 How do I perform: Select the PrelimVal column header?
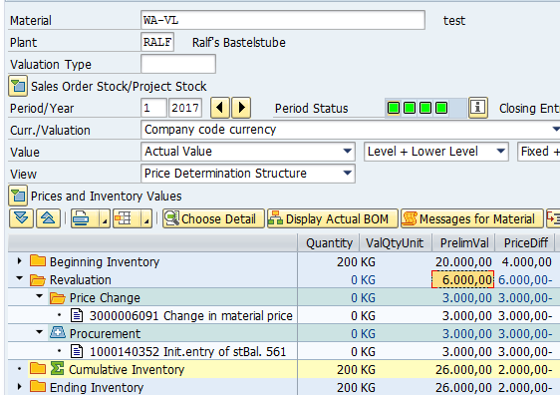pyautogui.click(x=464, y=243)
